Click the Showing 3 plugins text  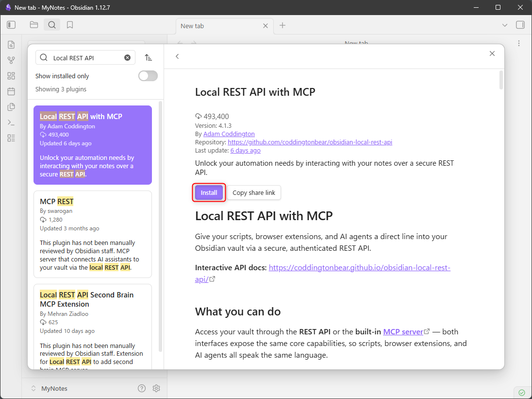(61, 89)
